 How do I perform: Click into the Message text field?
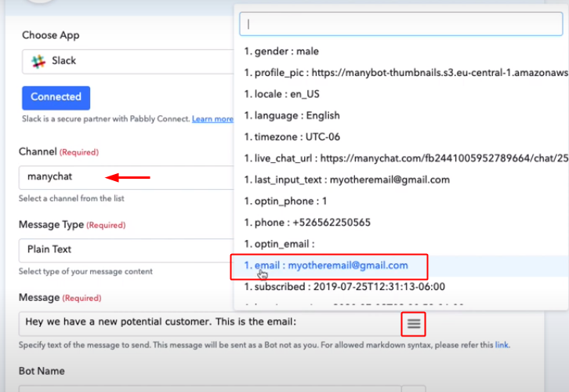coord(210,323)
